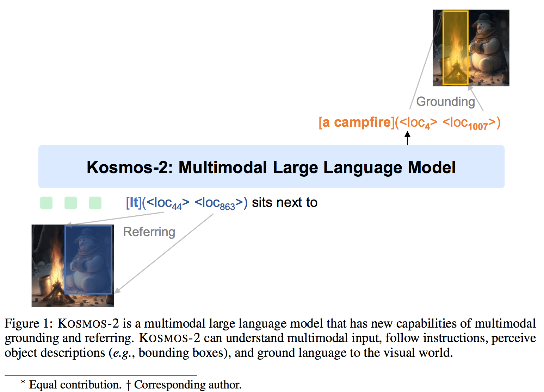Click the 'Figure 1:' caption label

tap(29, 323)
